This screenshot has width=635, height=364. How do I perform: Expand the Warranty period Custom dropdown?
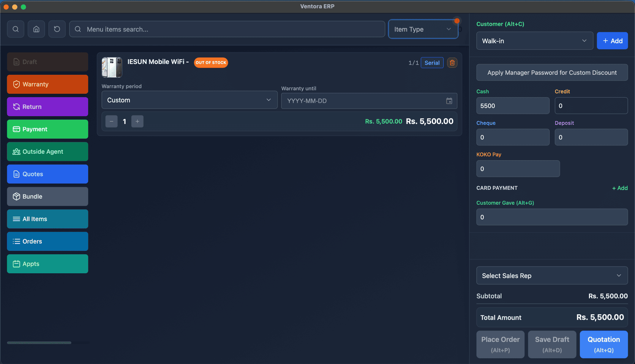click(190, 100)
